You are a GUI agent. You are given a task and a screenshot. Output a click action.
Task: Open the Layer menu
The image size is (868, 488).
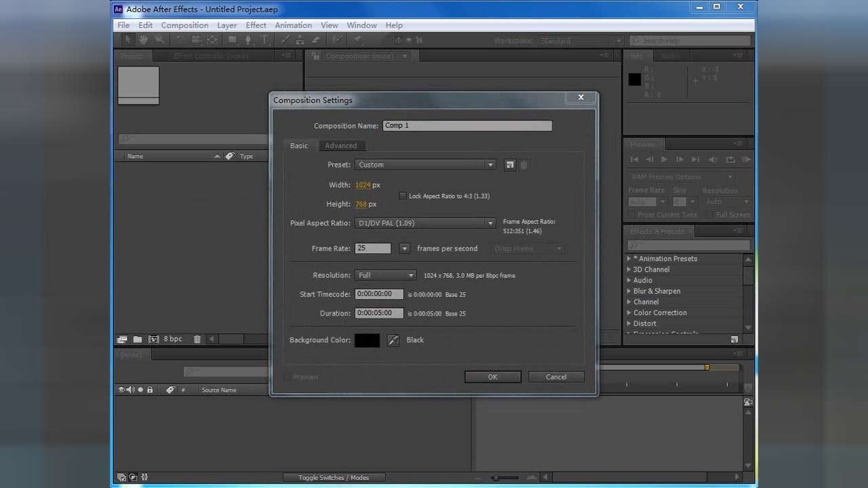(226, 25)
